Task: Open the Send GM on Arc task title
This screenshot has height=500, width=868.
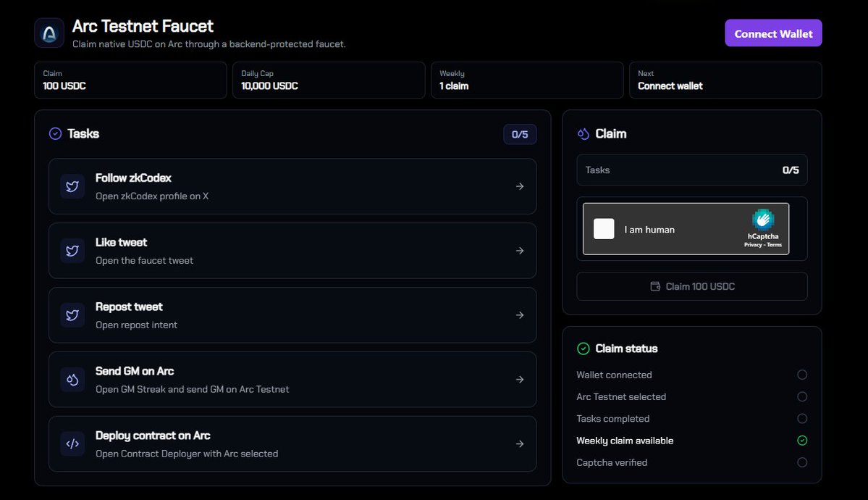Action: (x=135, y=371)
